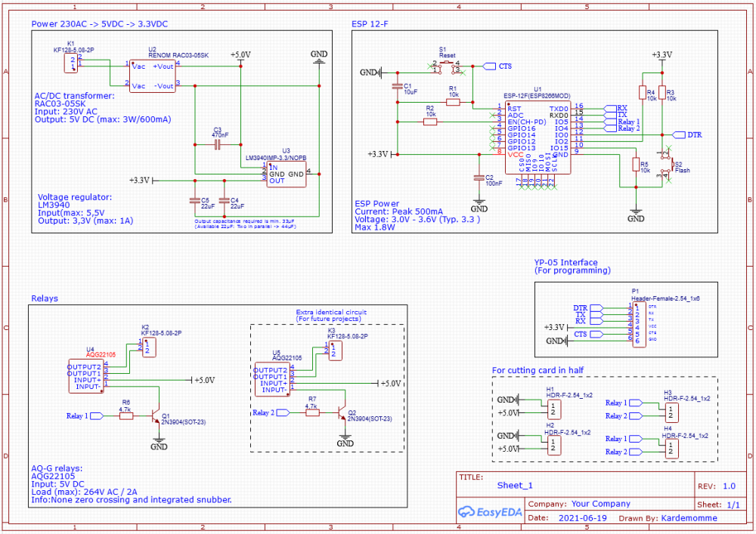Viewport: 756px width, 534px height.
Task: Select transistor Q2 2N3904 symbol
Action: (x=342, y=413)
